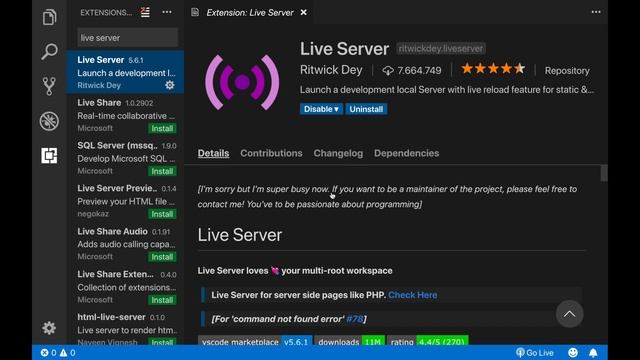Open the Debug view icon
This screenshot has height=360, width=640.
(x=49, y=121)
